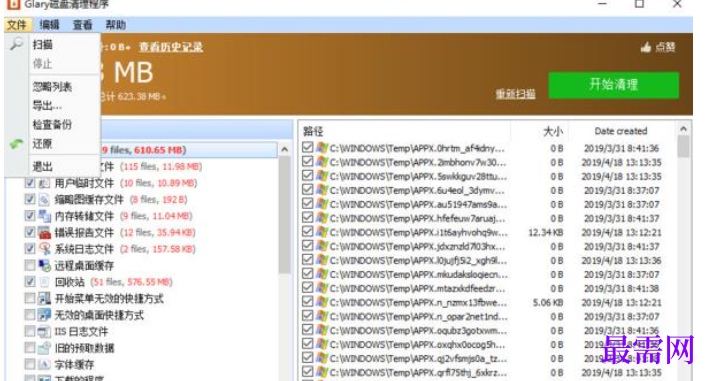Uncheck the 用户临时文件 checkbox
This screenshot has width=713, height=381.
coord(30,183)
